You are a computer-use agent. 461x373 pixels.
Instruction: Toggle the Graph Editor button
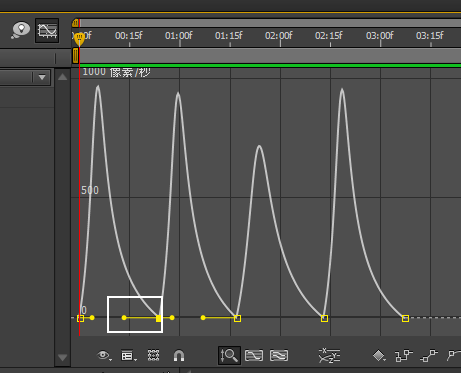tap(47, 31)
